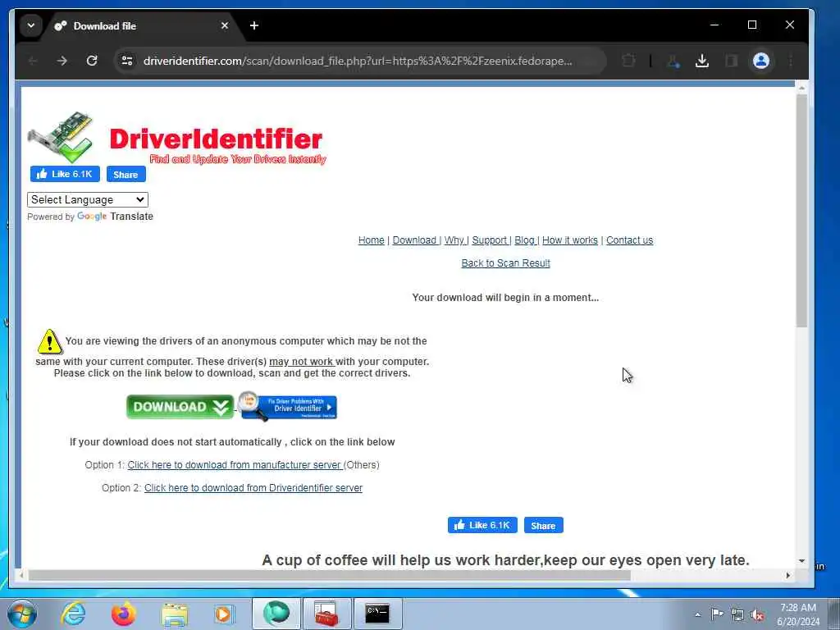This screenshot has height=630, width=840.
Task: Click 'Your download will begin in a moment...' text
Action: pos(505,297)
